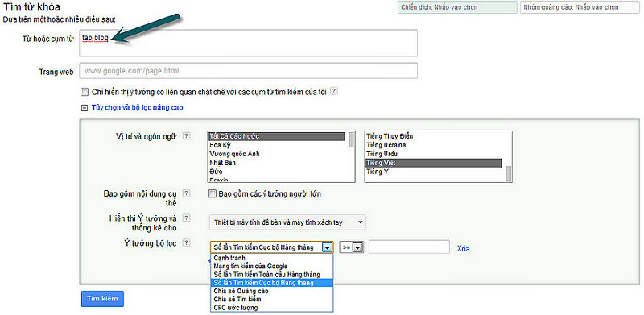This screenshot has height=315, width=644.
Task: Focus the Từ hoặc cụm từ keyword box
Action: pyautogui.click(x=248, y=43)
